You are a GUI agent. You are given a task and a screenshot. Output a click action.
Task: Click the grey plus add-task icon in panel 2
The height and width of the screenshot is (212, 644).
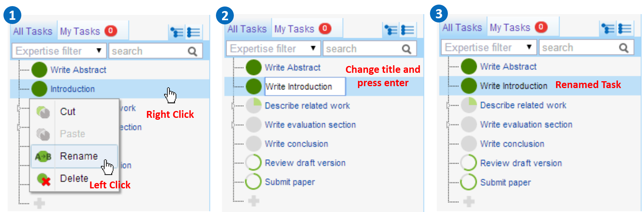point(254,201)
